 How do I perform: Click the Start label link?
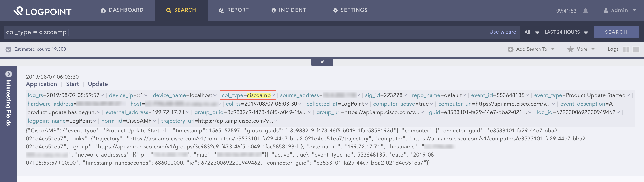click(73, 84)
